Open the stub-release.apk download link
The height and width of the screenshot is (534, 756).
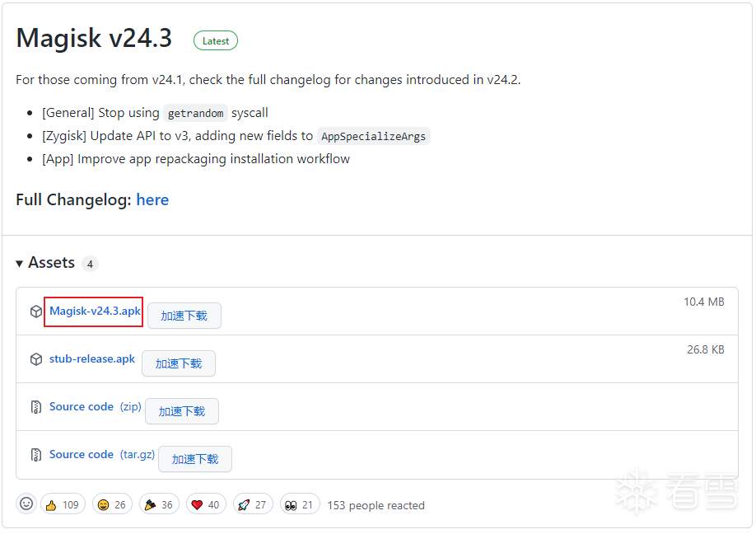point(92,359)
